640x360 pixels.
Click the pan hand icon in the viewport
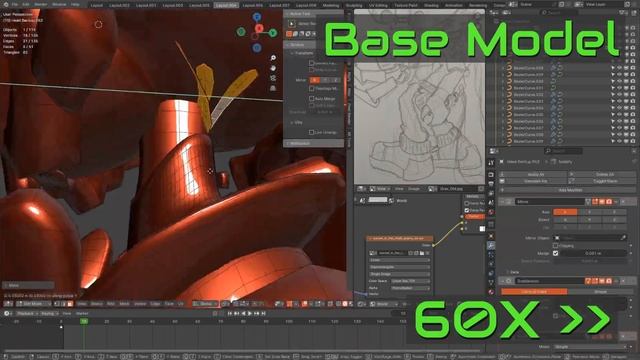coord(273,68)
